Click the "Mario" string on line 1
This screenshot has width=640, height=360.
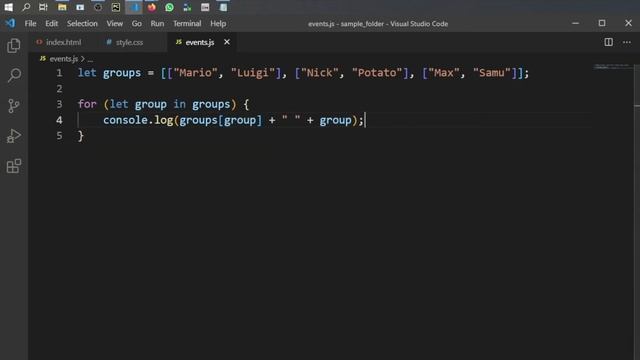[196, 73]
